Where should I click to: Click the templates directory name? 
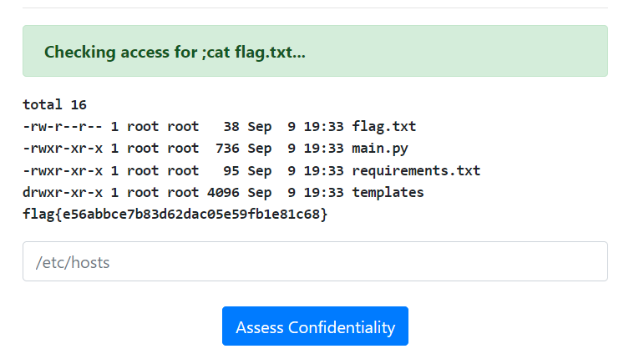tap(388, 193)
